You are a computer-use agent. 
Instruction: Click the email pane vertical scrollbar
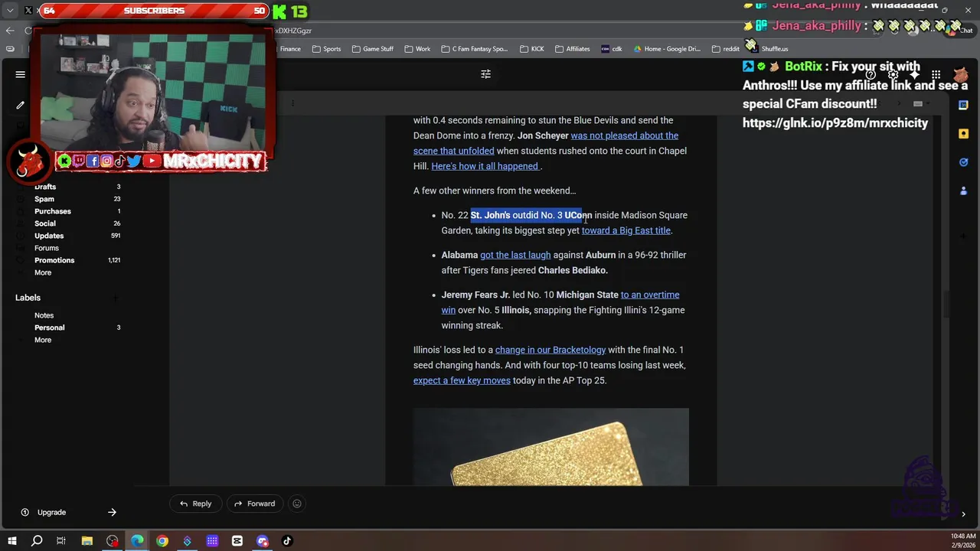coord(946,302)
